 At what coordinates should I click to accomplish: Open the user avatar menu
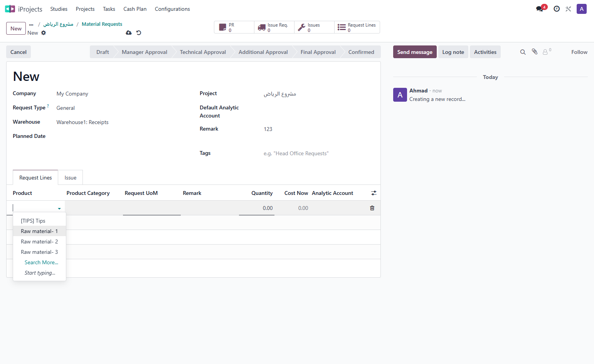click(x=582, y=9)
